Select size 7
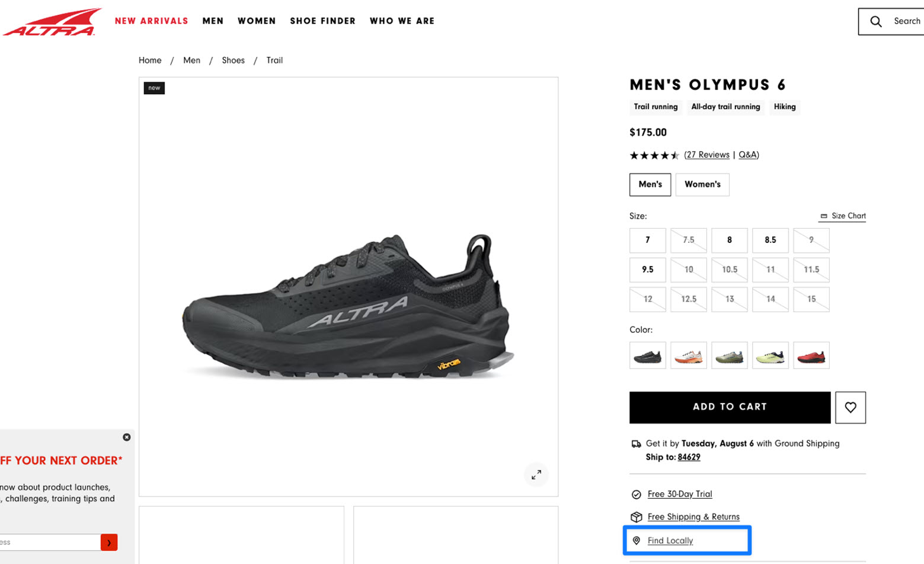 647,240
